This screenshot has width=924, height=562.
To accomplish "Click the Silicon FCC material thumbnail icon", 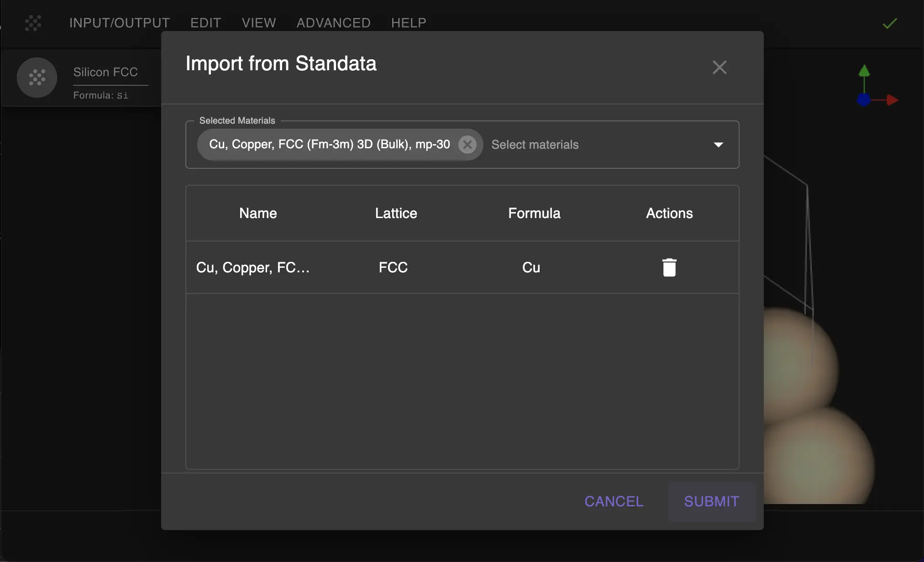I will [37, 78].
